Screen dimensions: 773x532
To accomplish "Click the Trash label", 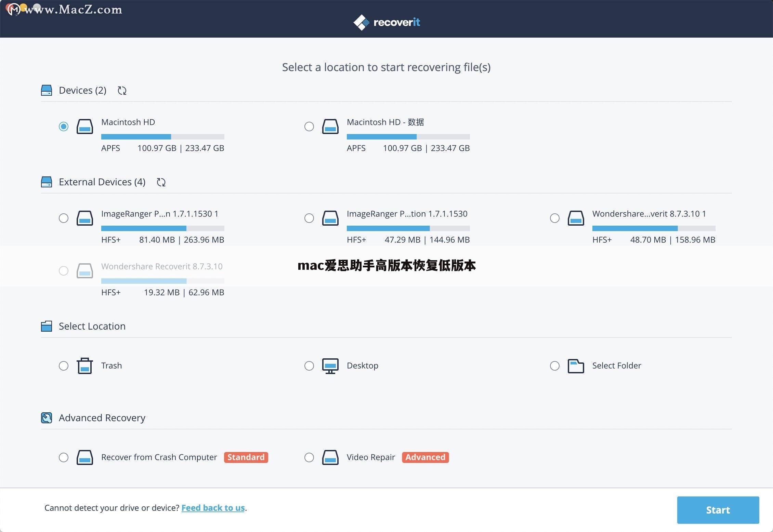I will [112, 366].
